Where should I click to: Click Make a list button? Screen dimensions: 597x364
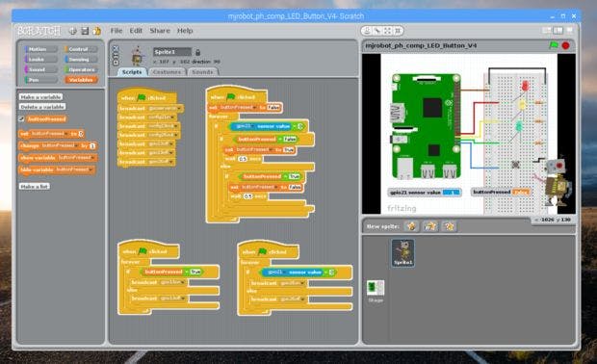(35, 186)
